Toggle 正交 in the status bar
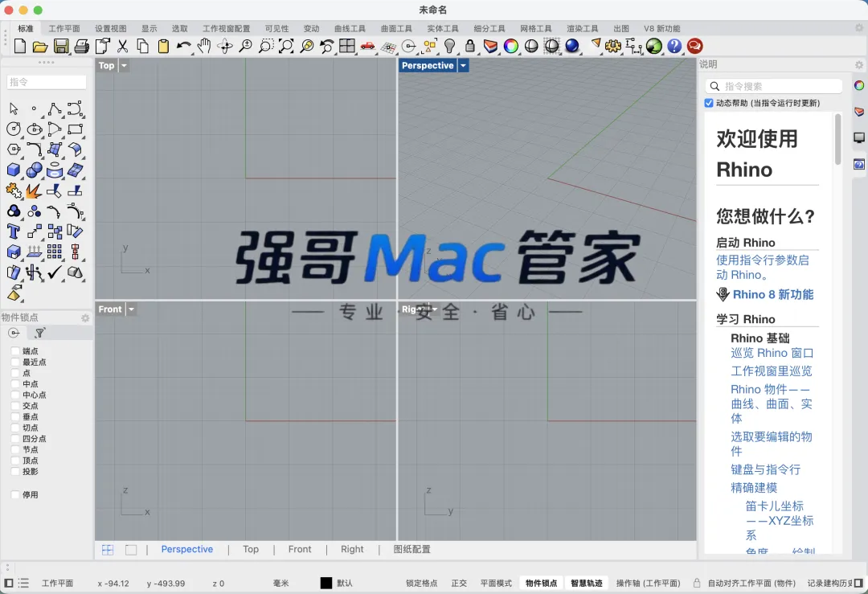The height and width of the screenshot is (594, 868). coord(459,583)
